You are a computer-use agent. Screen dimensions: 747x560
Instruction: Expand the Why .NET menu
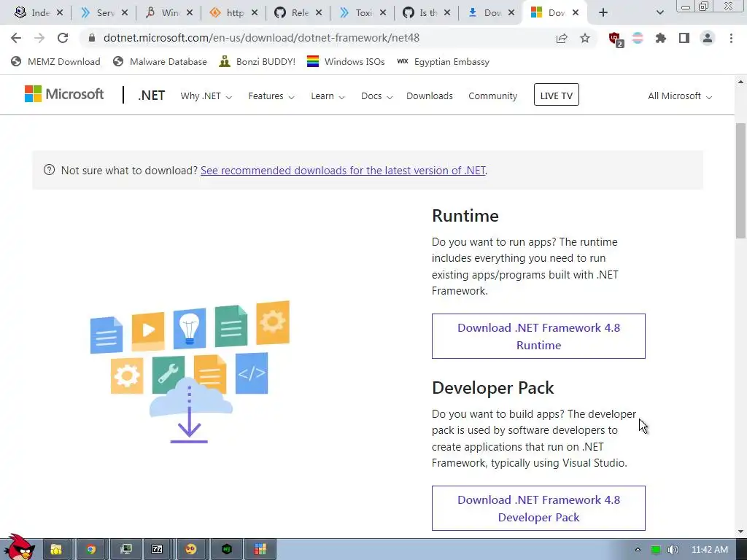pyautogui.click(x=206, y=96)
